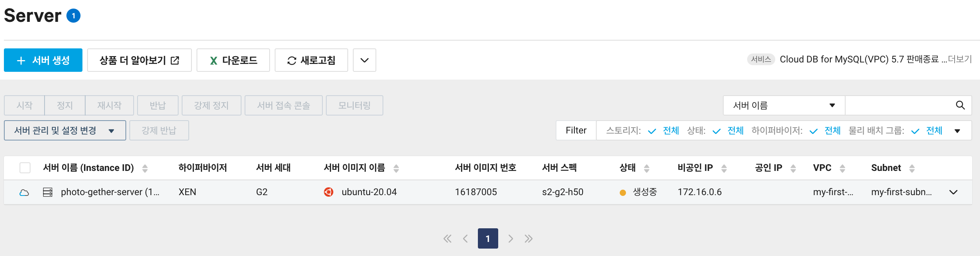Open the 더보기 notice link

coord(960,59)
